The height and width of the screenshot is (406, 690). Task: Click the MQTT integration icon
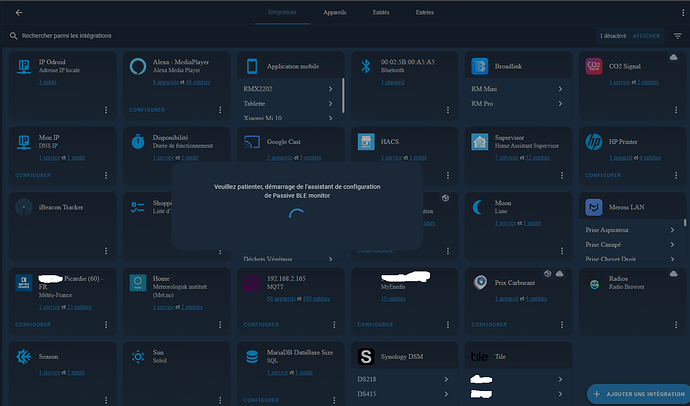click(252, 283)
